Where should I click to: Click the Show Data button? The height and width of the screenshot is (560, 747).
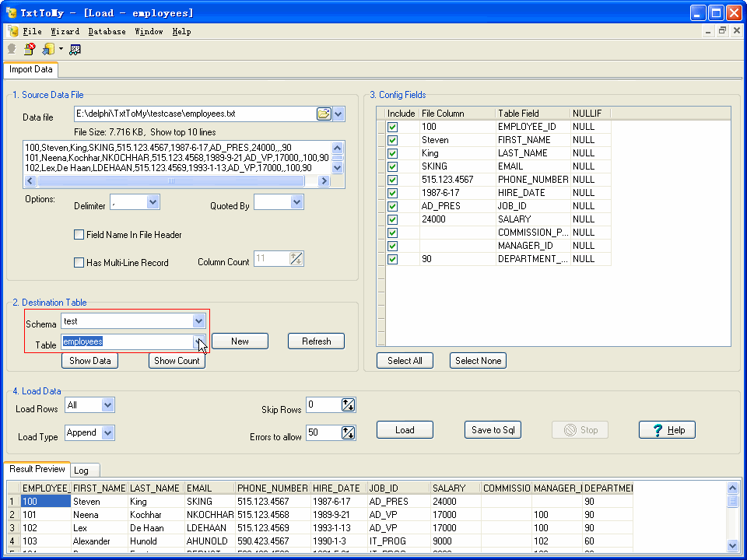pos(90,360)
